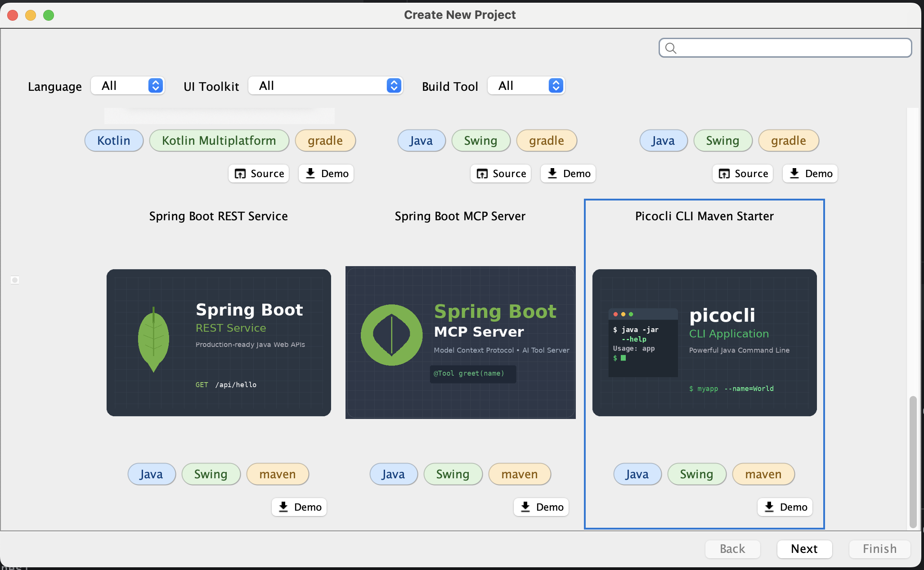Screen dimensions: 924x570
Task: Pick the picocli CLI Application thumbnail
Action: pyautogui.click(x=704, y=343)
